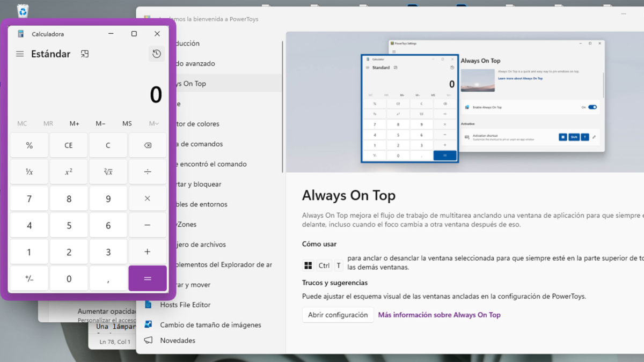Image resolution: width=644 pixels, height=362 pixels.
Task: Click the backspace delete key in Calculadora
Action: pyautogui.click(x=148, y=145)
